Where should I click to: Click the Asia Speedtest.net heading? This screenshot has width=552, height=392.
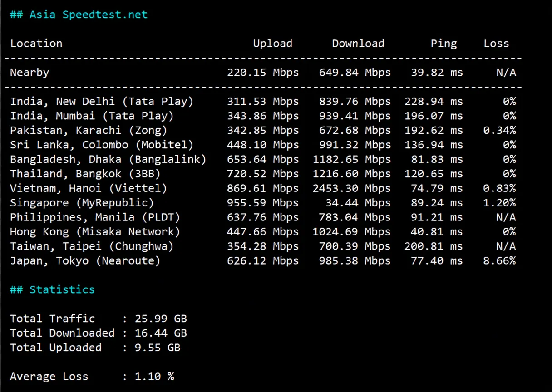pyautogui.click(x=79, y=14)
